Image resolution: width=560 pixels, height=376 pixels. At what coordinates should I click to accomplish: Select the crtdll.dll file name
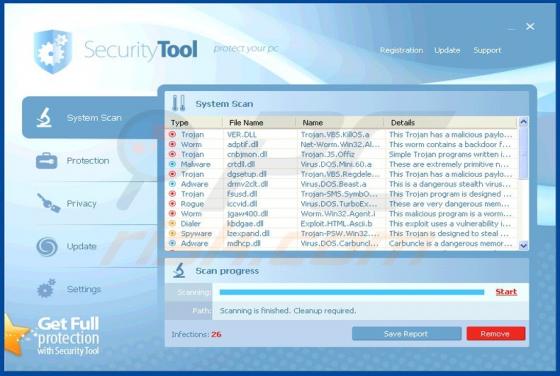[241, 164]
